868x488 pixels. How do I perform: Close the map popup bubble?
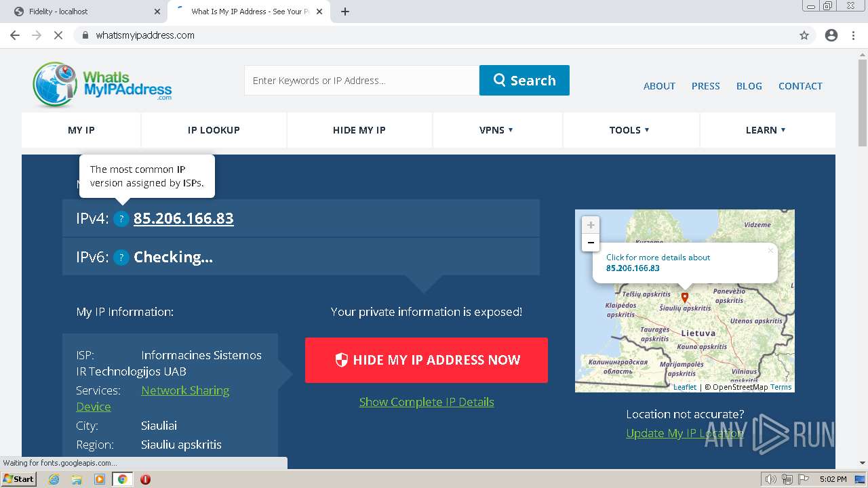pyautogui.click(x=770, y=251)
